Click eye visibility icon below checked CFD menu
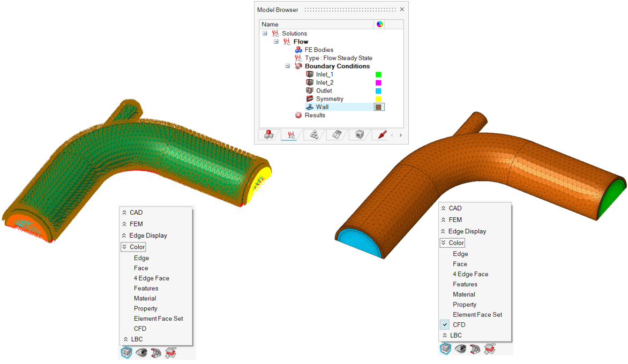 tap(460, 349)
